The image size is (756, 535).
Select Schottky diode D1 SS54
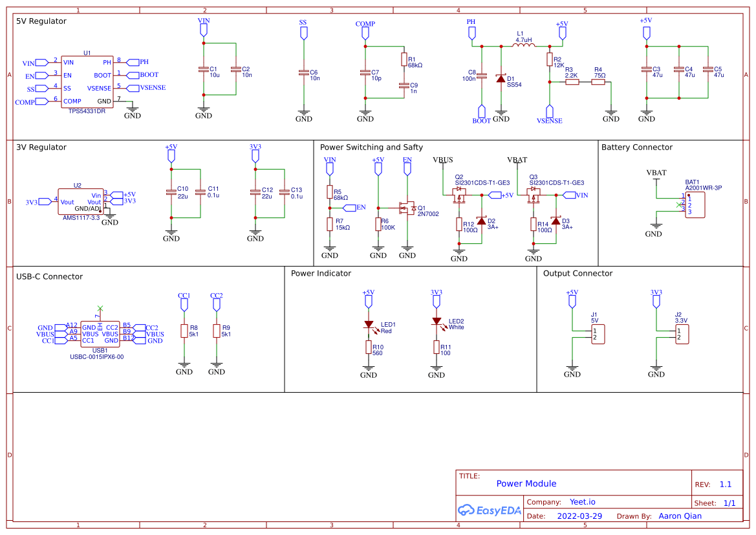pos(501,78)
